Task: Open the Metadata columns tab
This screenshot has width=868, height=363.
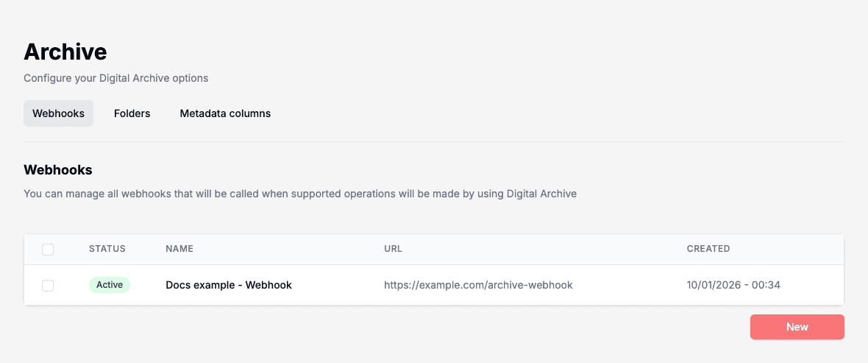Action: (x=225, y=113)
